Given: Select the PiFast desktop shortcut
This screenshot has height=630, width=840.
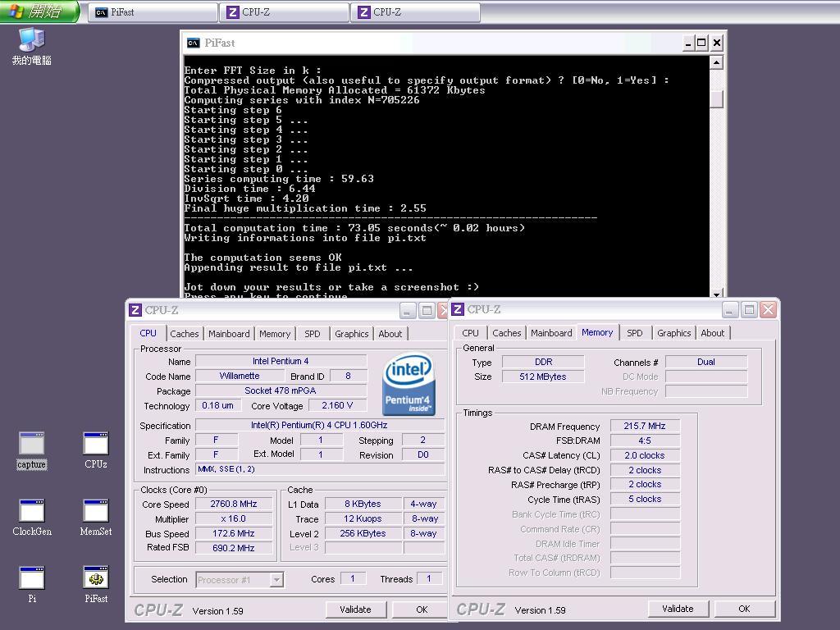Looking at the screenshot, I should pos(96,584).
